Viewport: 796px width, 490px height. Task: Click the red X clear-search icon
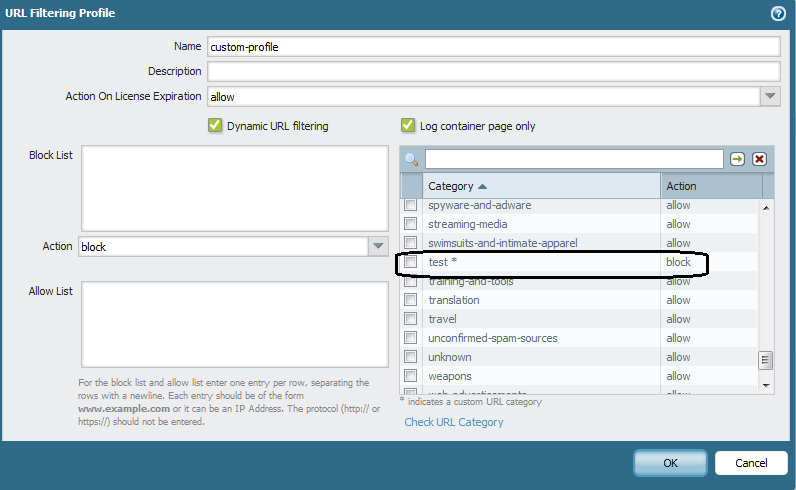click(760, 159)
